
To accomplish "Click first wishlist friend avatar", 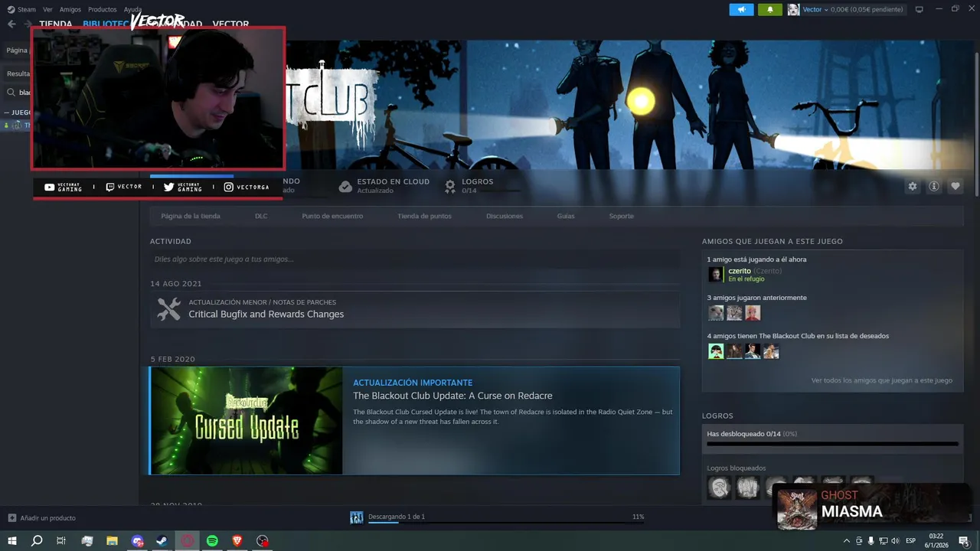I will click(x=716, y=351).
